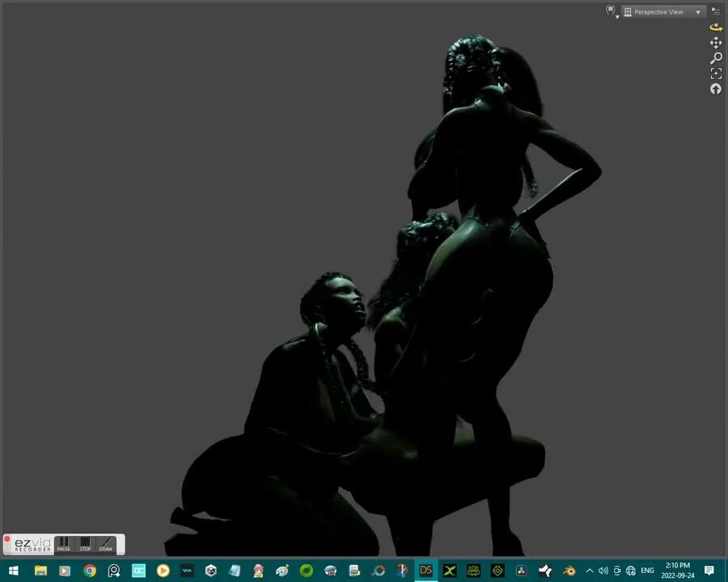Screen dimensions: 728x582
Task: Launch Google Chrome from taskbar
Action: pos(90,571)
